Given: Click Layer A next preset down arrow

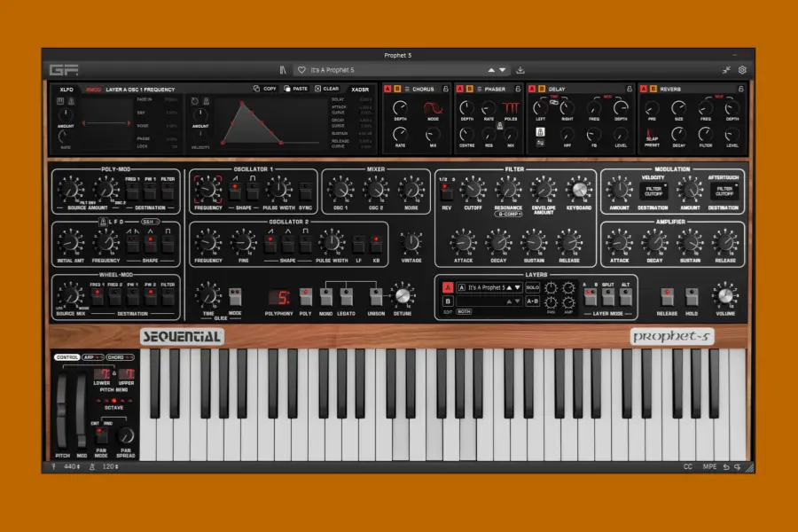Looking at the screenshot, I should point(518,287).
